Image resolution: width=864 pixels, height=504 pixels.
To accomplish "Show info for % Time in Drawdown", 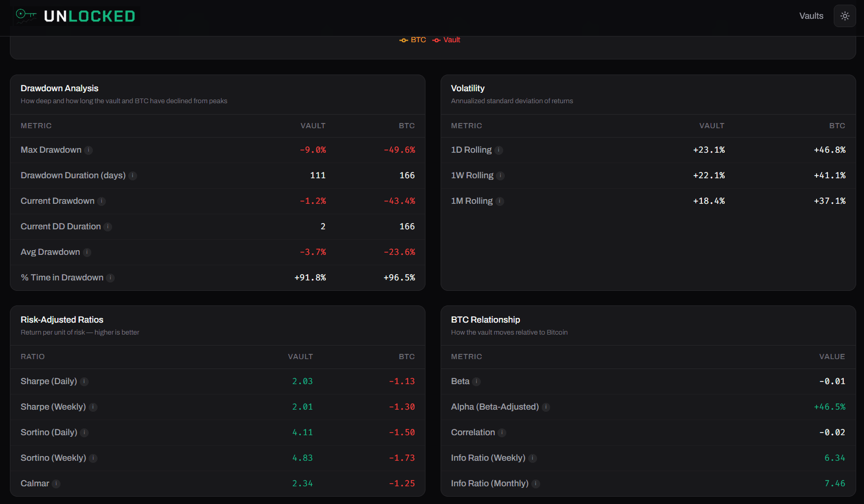I will click(x=111, y=278).
